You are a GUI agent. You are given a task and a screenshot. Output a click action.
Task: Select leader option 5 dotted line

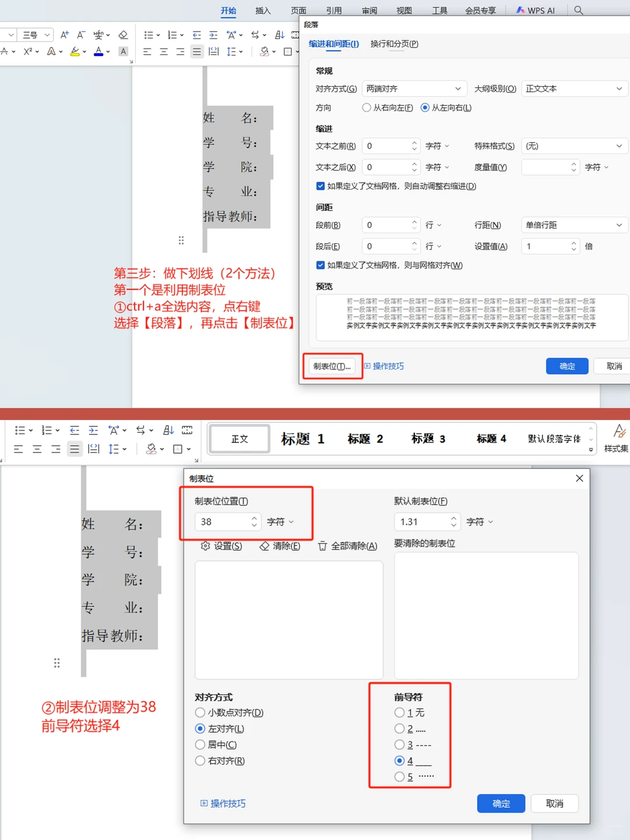[400, 776]
